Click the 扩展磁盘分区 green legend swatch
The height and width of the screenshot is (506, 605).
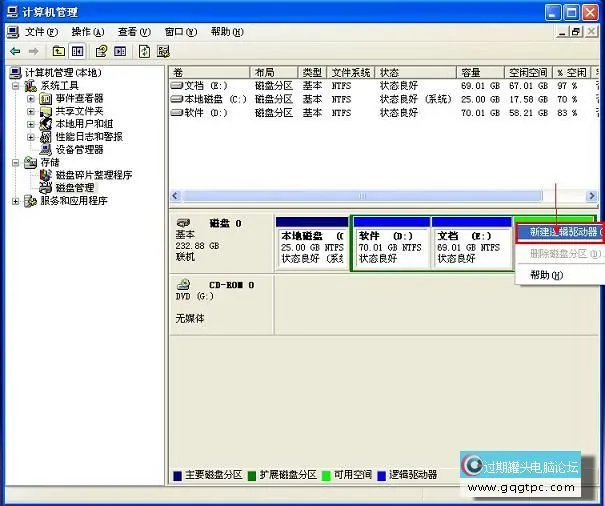(x=252, y=476)
